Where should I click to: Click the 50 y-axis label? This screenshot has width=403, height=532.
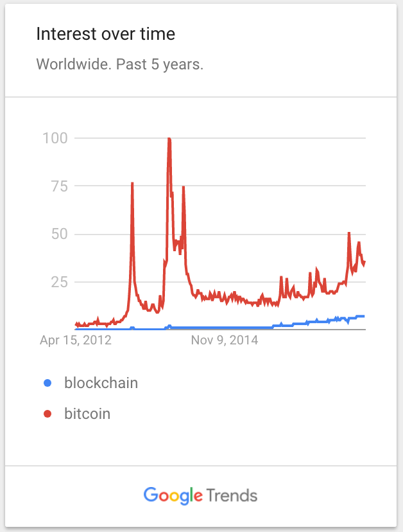(59, 234)
